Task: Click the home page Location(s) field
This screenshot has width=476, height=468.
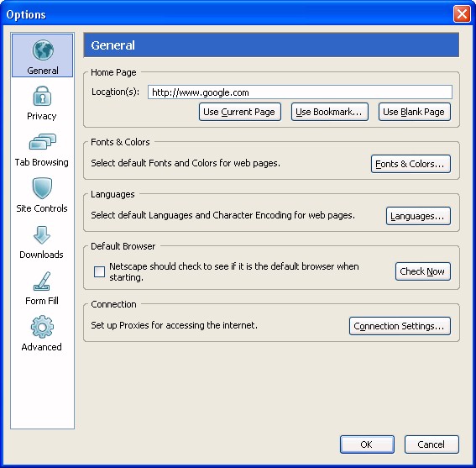Action: click(x=300, y=92)
